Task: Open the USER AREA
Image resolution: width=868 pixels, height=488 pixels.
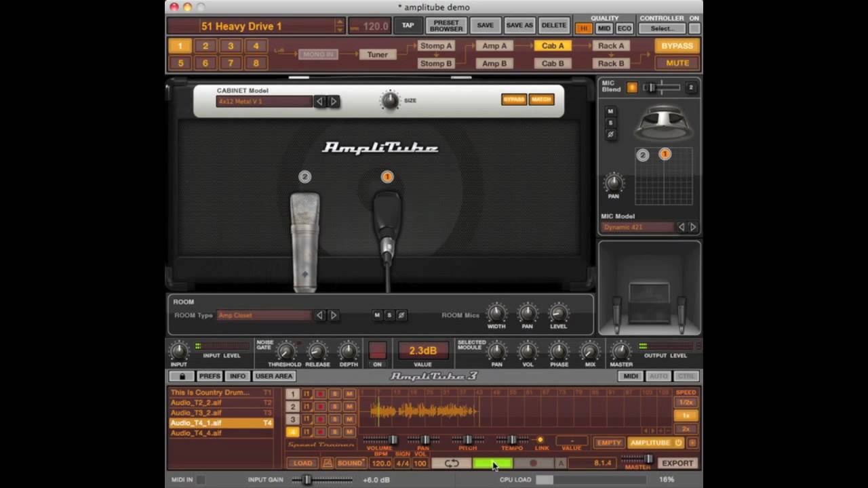Action: tap(274, 376)
